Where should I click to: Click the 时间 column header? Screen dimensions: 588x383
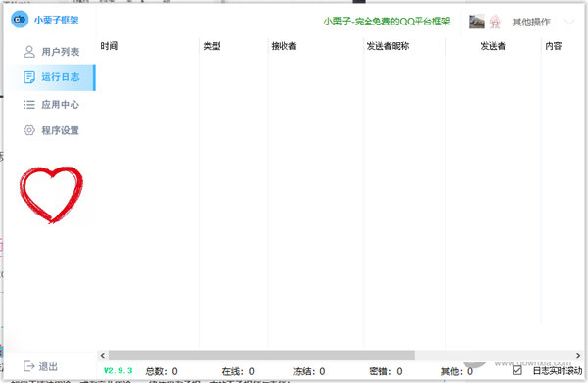point(109,46)
